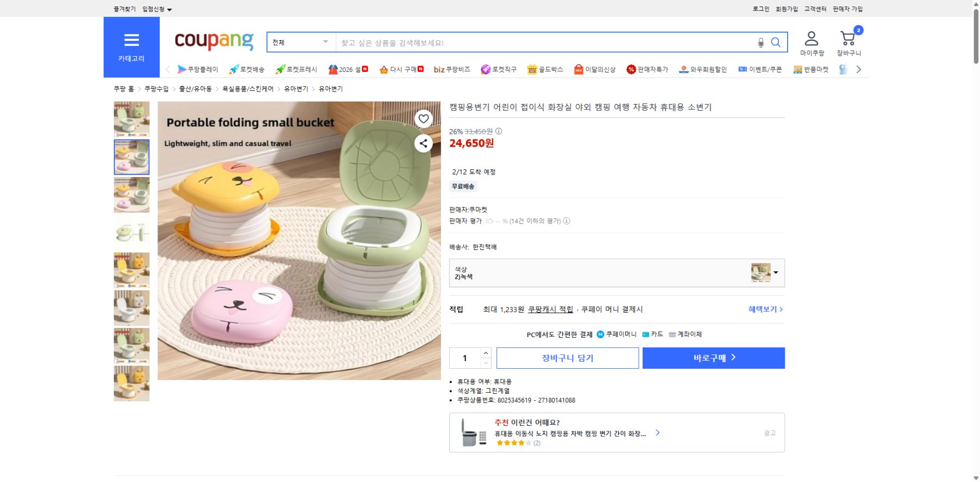Click the 바로구매 purchase button
Viewport: 980px width, 482px height.
point(713,358)
